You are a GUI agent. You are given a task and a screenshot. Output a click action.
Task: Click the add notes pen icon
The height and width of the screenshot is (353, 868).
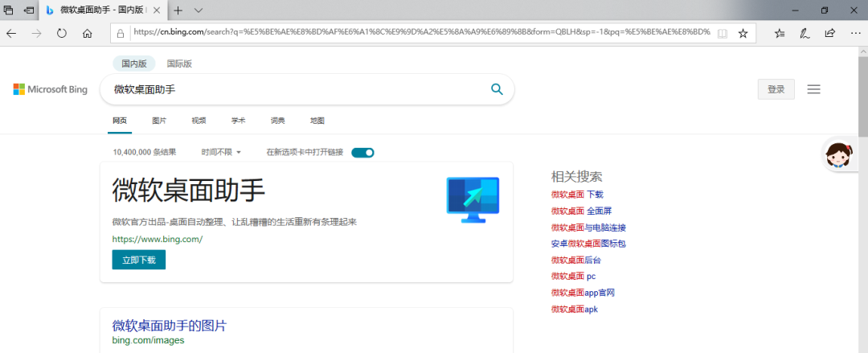pyautogui.click(x=805, y=33)
